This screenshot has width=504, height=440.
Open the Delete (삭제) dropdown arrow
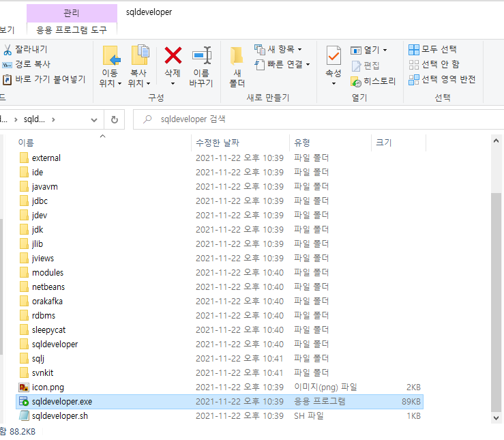point(173,83)
